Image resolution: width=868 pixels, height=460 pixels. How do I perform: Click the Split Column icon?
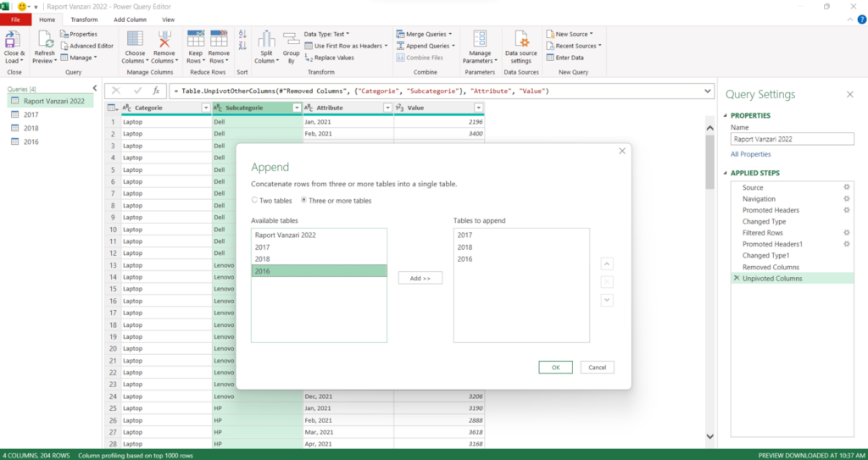click(x=266, y=39)
